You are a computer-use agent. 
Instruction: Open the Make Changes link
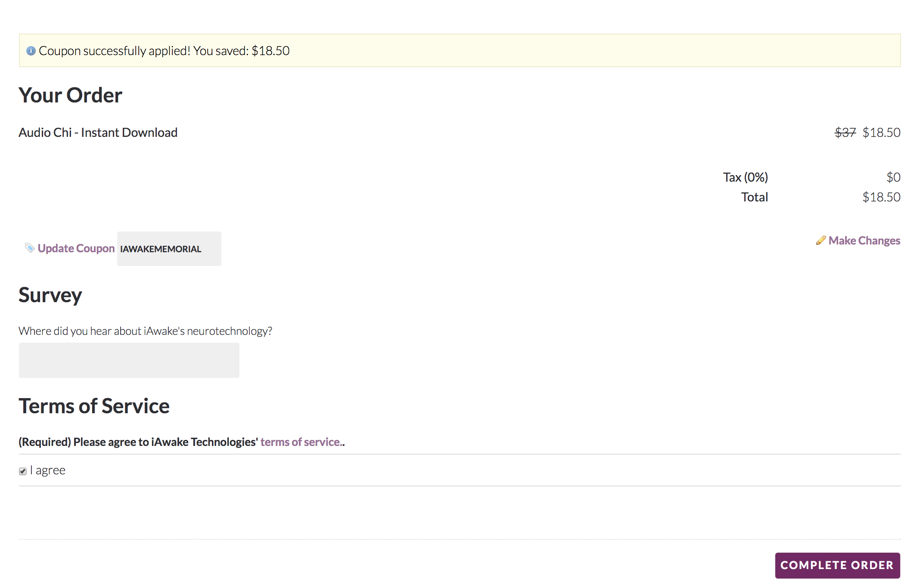coord(864,241)
